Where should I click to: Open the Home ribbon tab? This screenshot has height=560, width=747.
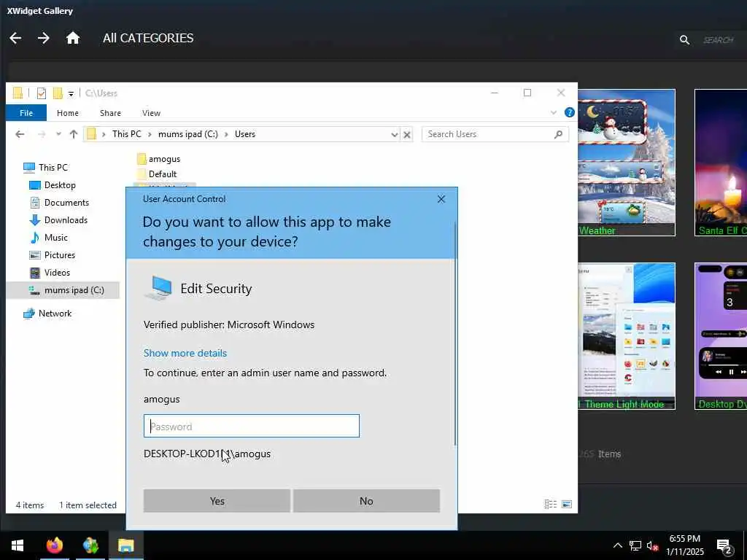[x=68, y=113]
